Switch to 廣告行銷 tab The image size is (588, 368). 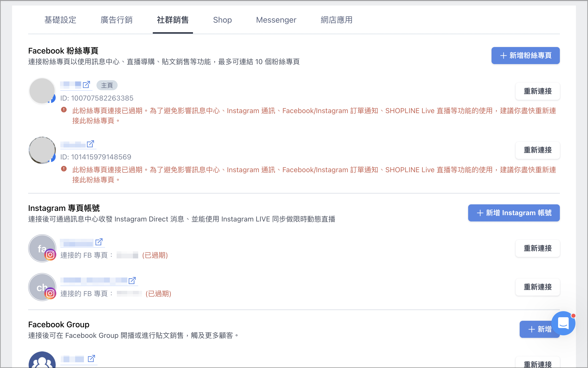point(117,20)
